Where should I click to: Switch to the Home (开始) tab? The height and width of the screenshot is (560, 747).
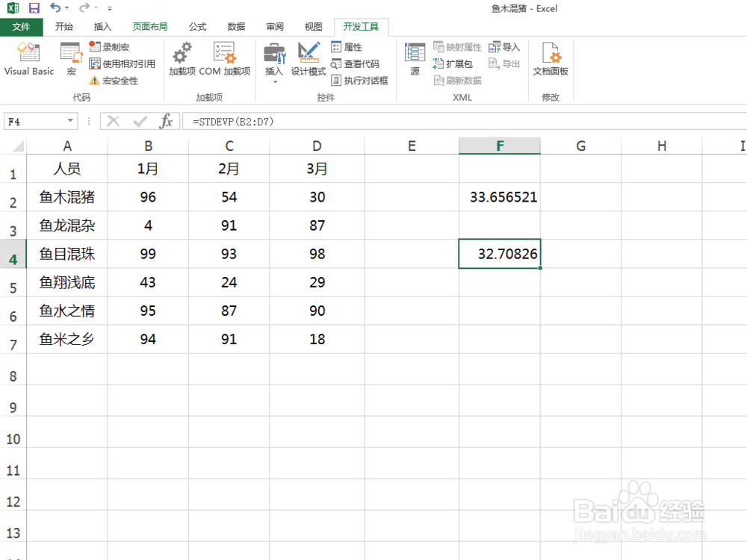(x=63, y=27)
